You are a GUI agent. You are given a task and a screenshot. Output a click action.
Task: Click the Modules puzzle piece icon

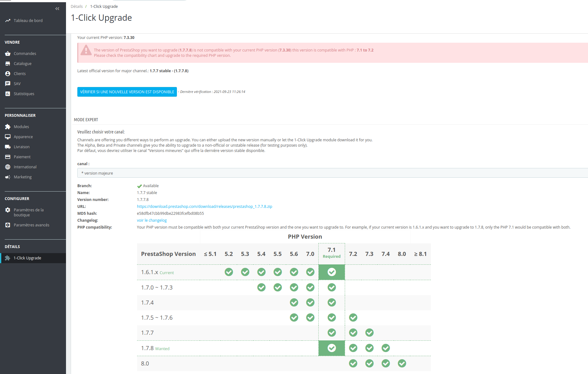(x=8, y=127)
